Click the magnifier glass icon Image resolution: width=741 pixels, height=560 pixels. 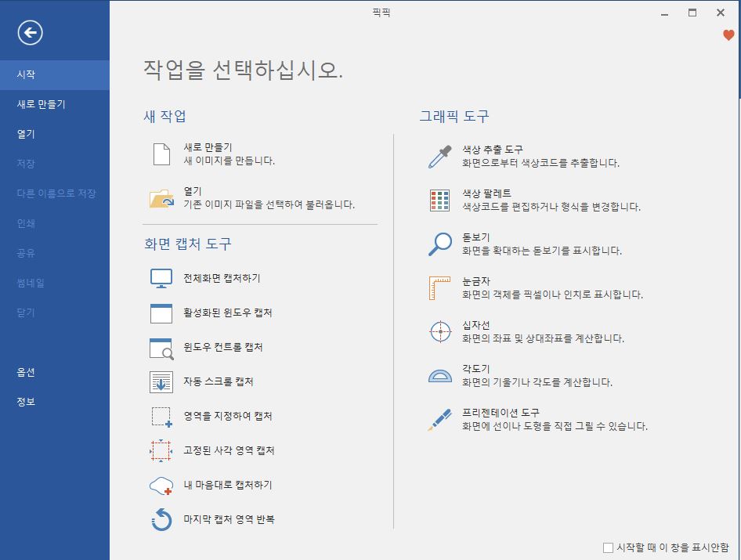440,244
